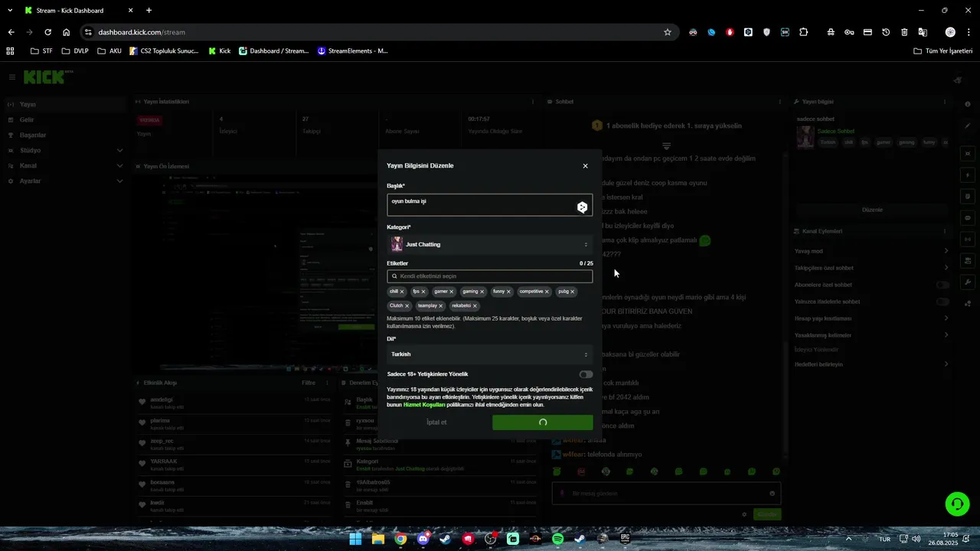Open Spotify from the taskbar
The height and width of the screenshot is (551, 980).
(x=558, y=539)
